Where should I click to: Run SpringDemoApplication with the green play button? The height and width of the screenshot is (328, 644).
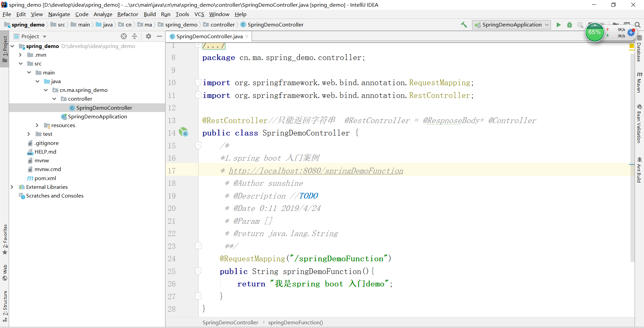click(558, 25)
